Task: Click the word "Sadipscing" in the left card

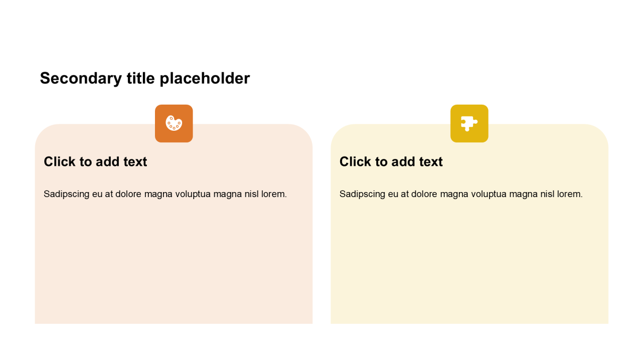Action: click(x=67, y=194)
